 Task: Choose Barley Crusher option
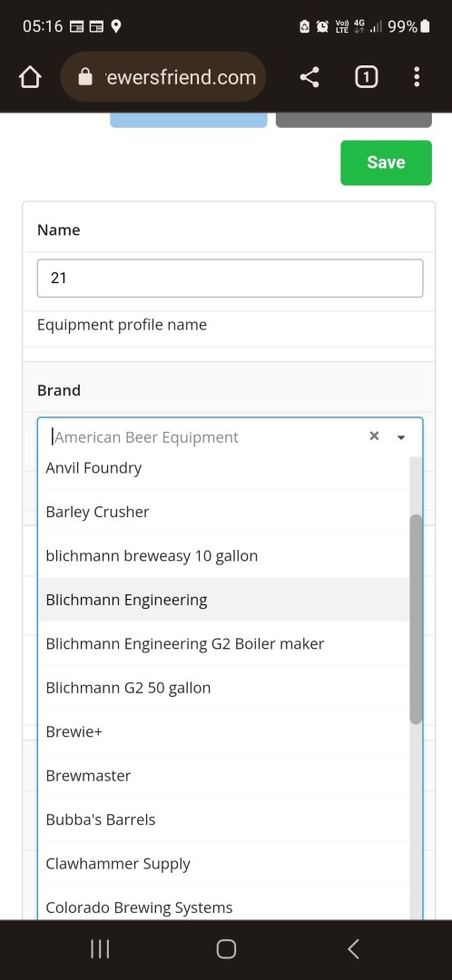pos(223,512)
